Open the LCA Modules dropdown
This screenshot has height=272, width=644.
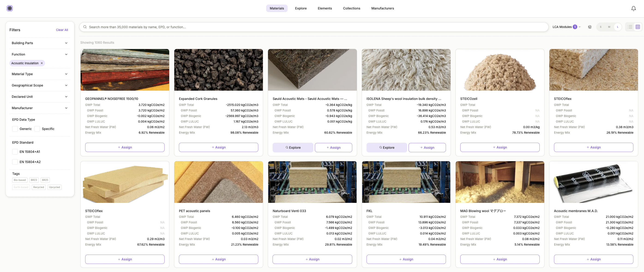[x=566, y=27]
